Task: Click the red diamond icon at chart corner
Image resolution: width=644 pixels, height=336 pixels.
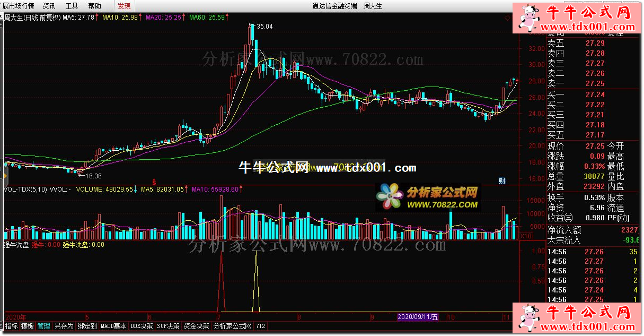Action: click(x=507, y=18)
